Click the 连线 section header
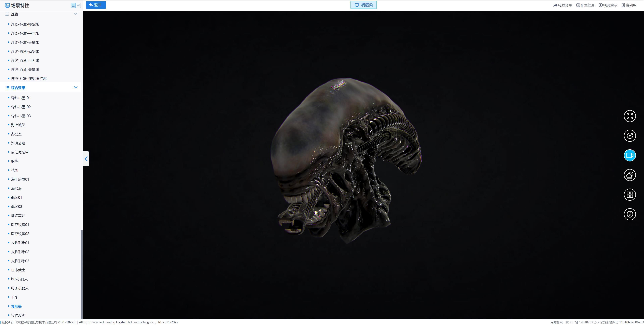This screenshot has height=325, width=644. [x=14, y=14]
